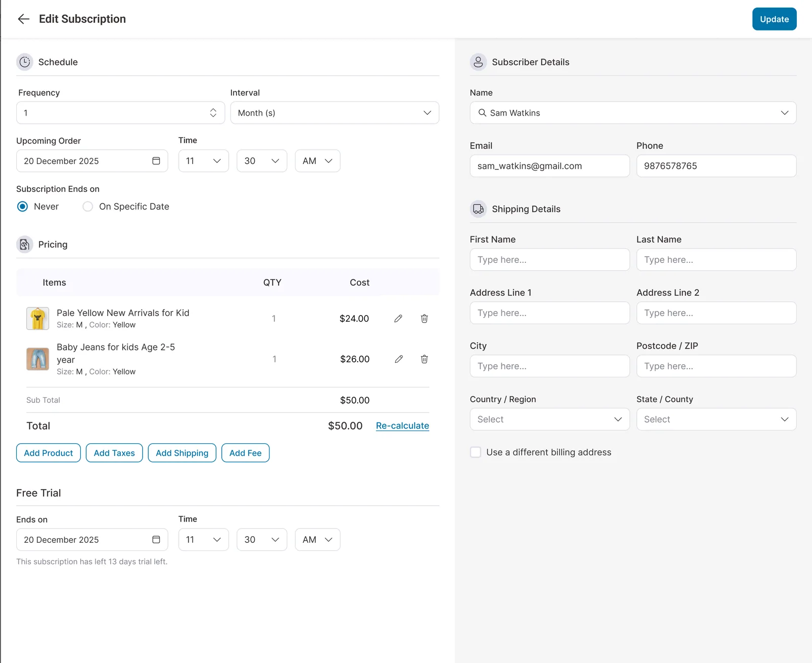Open Free Trial hour dropdown

204,540
